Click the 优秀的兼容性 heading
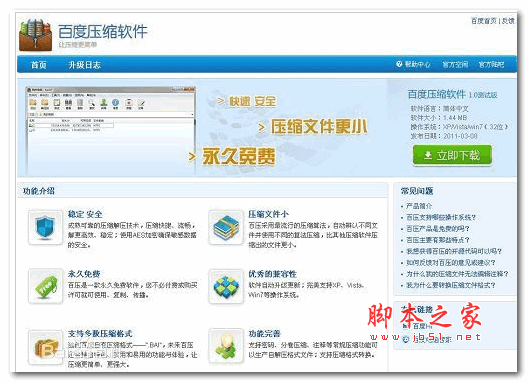This screenshot has width=528, height=383. [x=272, y=274]
